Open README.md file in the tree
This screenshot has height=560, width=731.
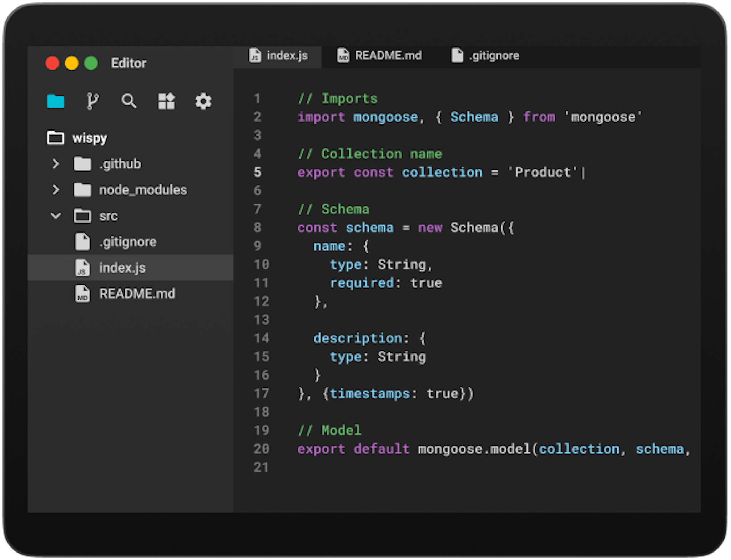(x=137, y=294)
